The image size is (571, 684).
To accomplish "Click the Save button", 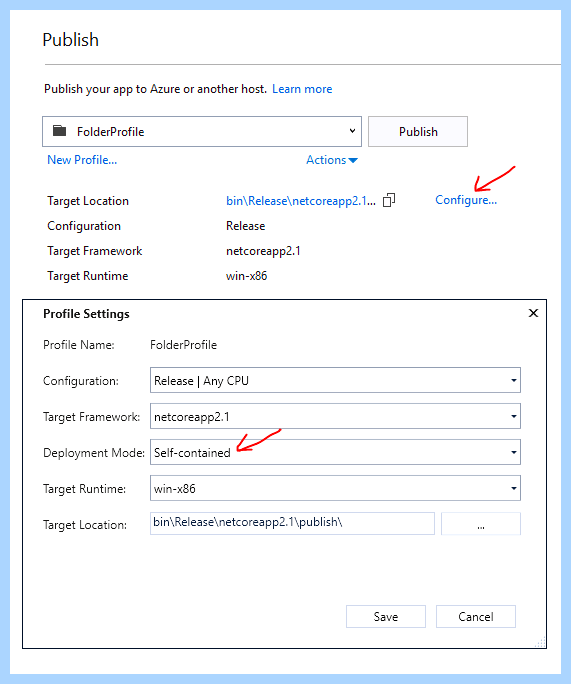I will point(386,616).
